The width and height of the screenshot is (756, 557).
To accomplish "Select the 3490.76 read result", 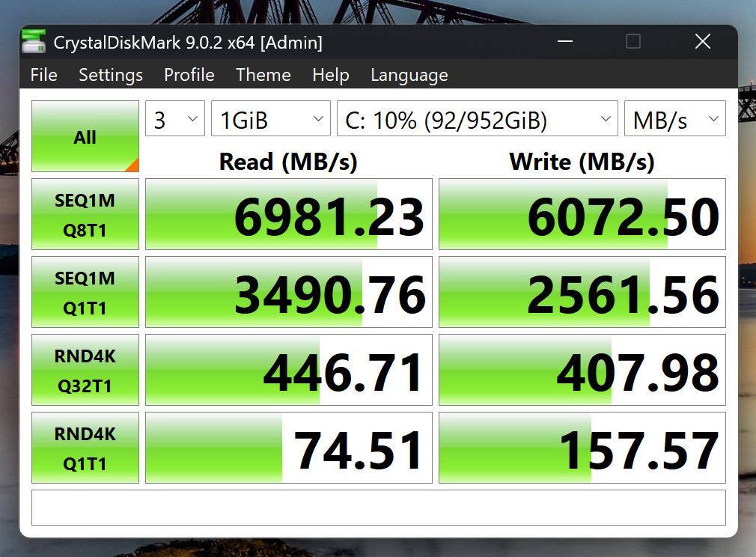I will click(289, 292).
